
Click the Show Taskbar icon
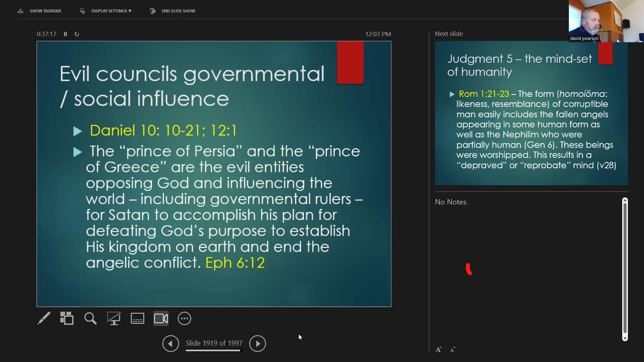(x=20, y=11)
